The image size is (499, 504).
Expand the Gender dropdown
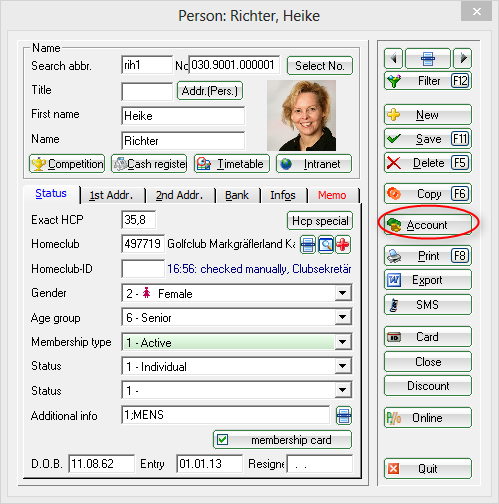click(x=343, y=293)
